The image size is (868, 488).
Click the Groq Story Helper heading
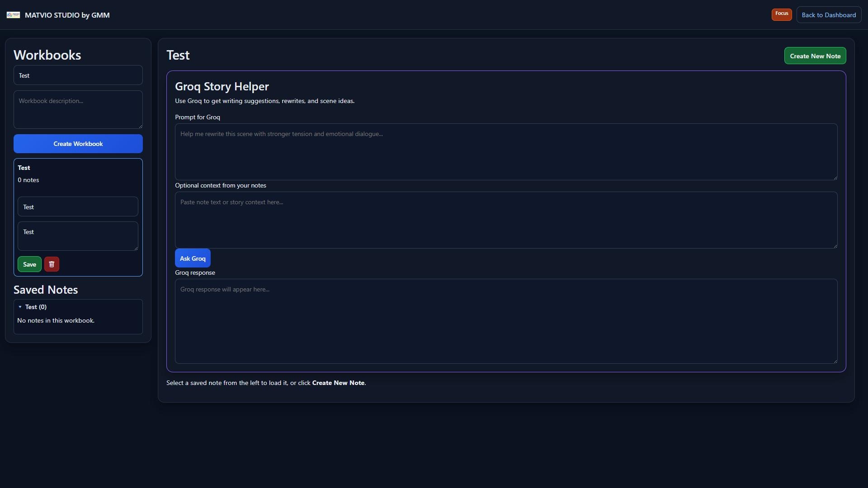coord(222,86)
